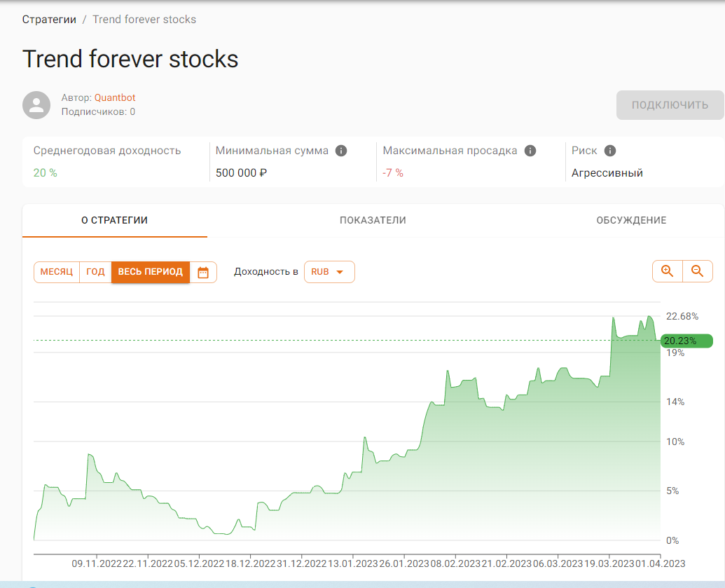This screenshot has height=588, width=725.
Task: Click the Среднегодовая доходность label
Action: click(106, 151)
